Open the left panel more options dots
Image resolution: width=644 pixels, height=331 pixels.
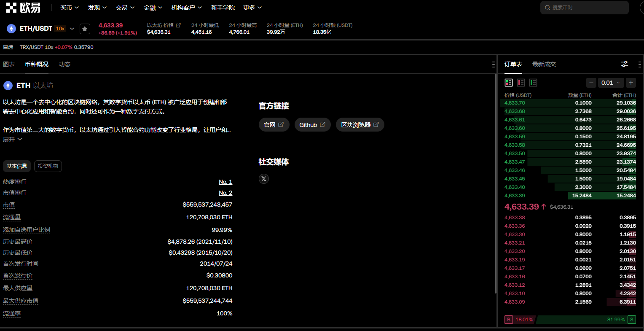[494, 65]
